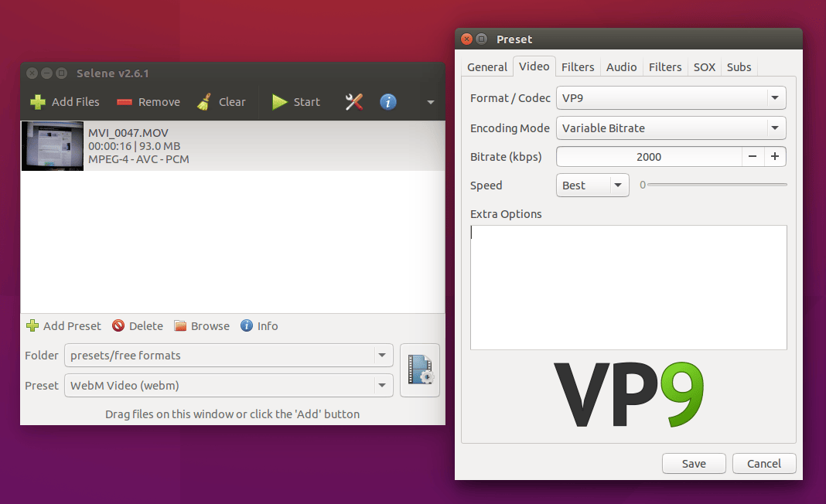Cancel the Preset dialog

click(764, 464)
